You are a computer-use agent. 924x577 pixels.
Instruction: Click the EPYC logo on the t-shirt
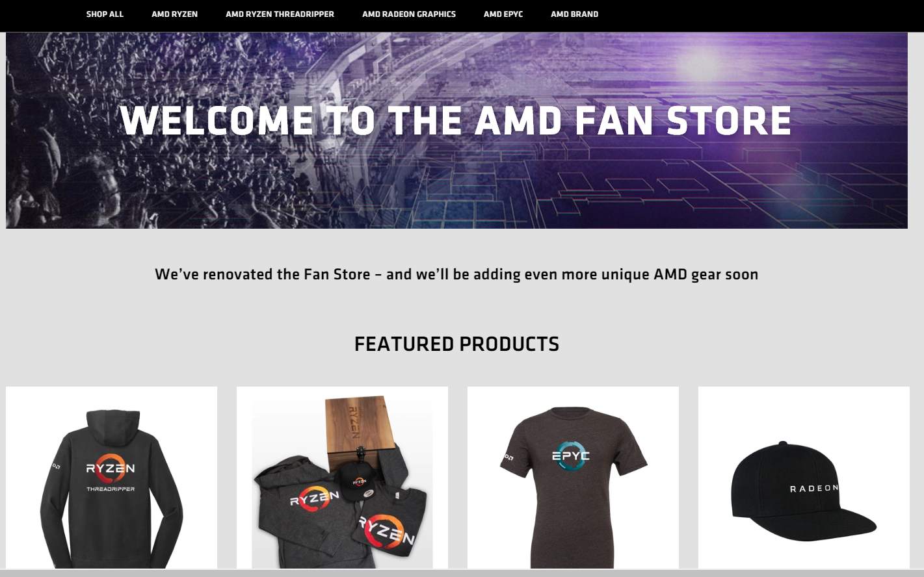(570, 456)
